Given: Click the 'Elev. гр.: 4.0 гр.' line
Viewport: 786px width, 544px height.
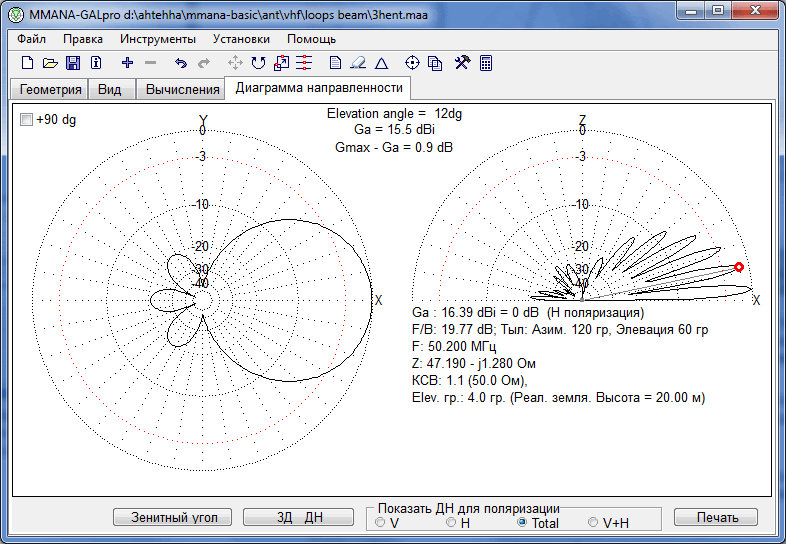Looking at the screenshot, I should (x=558, y=398).
